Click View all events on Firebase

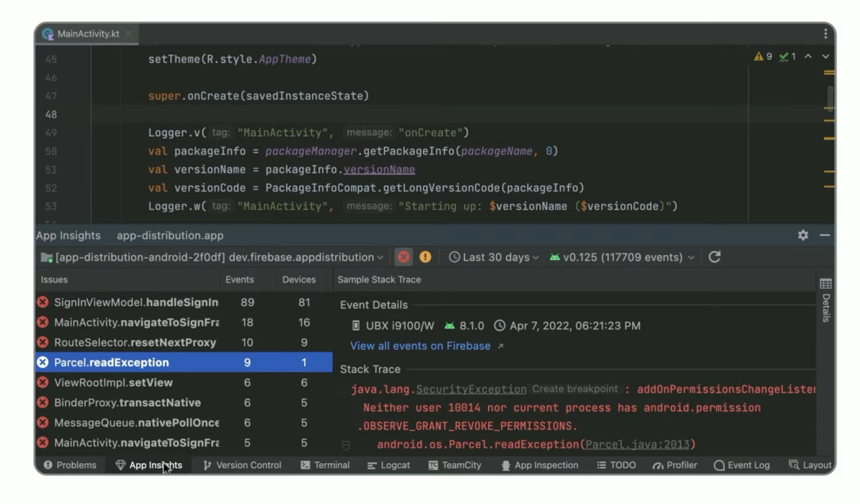[x=420, y=346]
